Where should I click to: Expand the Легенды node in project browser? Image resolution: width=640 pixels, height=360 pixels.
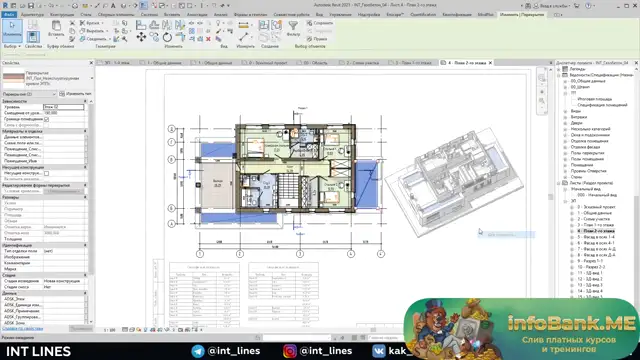(x=559, y=69)
